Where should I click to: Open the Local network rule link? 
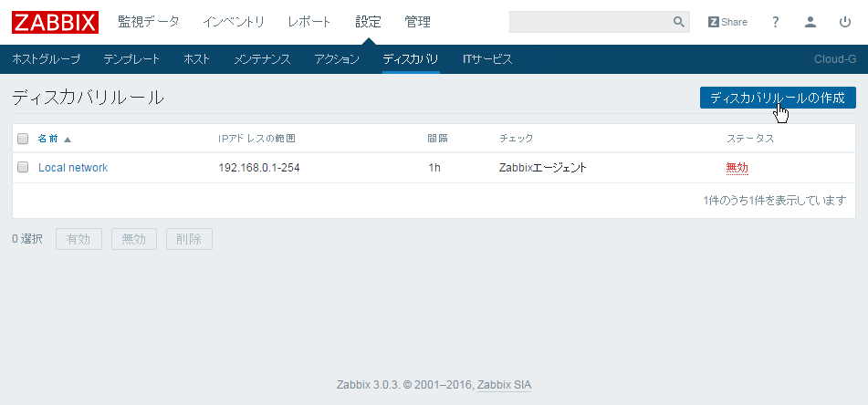[x=73, y=167]
